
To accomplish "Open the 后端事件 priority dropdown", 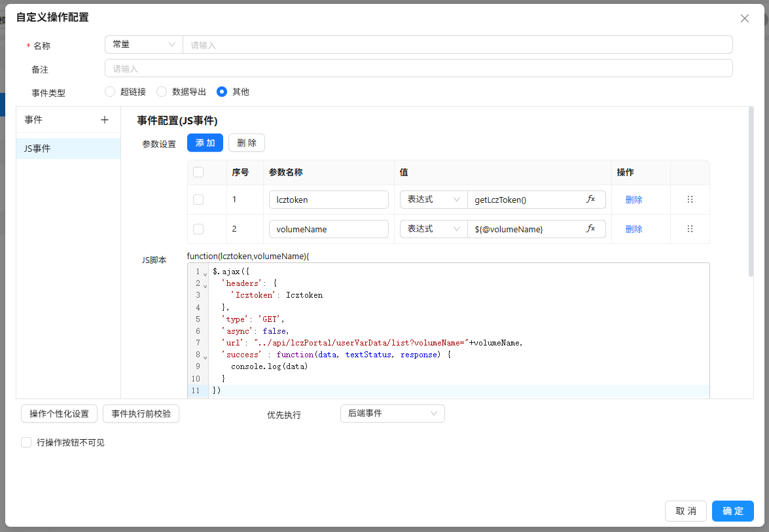I will pos(392,414).
